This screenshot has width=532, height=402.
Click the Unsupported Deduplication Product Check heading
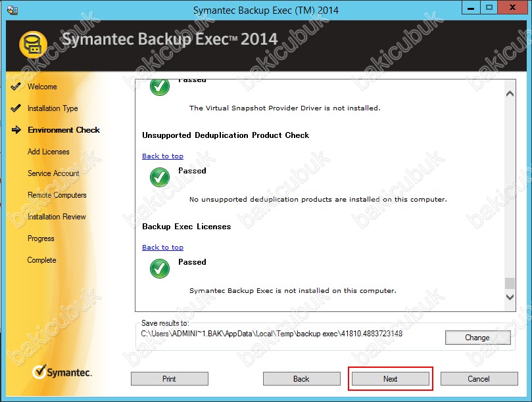[x=226, y=135]
